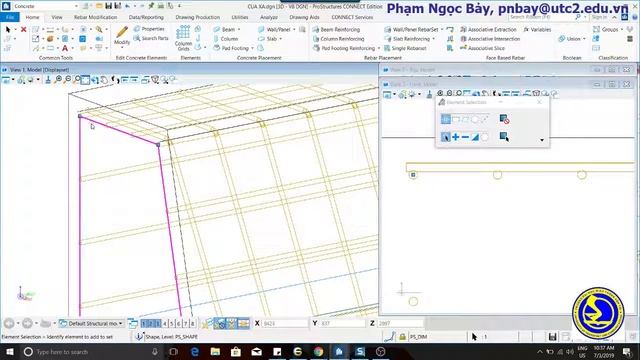The image size is (640, 360).
Task: Click Update View brush in View 1 toolbar
Action: click(48, 80)
